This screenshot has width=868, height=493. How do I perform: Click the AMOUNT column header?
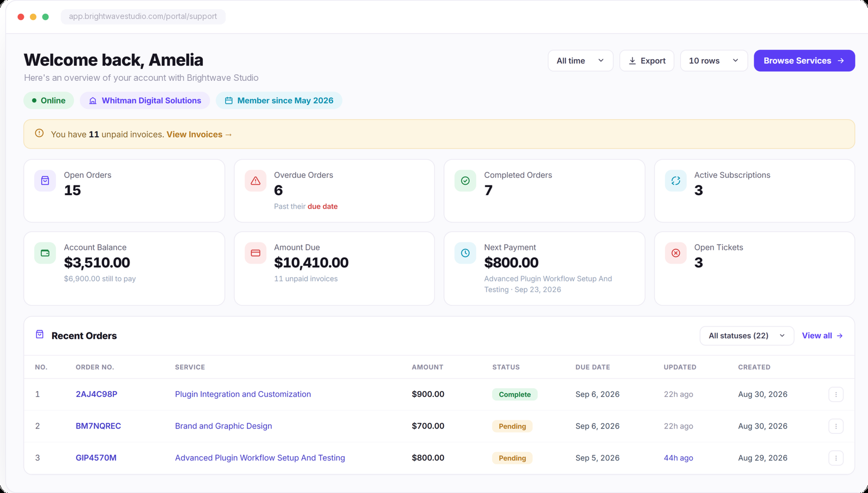pos(427,367)
